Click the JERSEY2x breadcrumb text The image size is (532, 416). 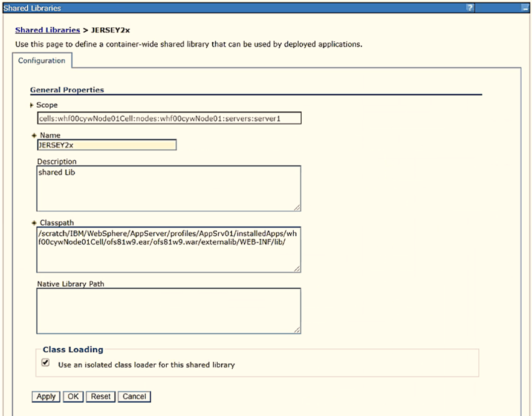pyautogui.click(x=110, y=30)
